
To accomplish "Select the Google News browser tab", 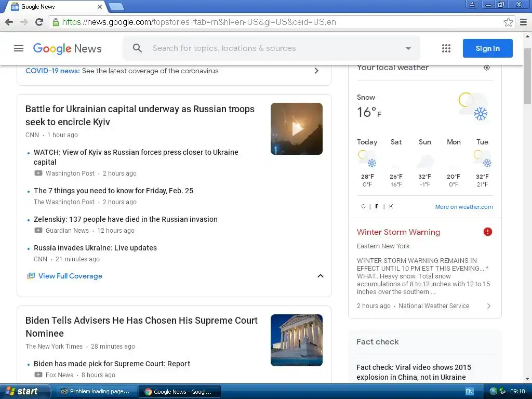I will tap(54, 7).
